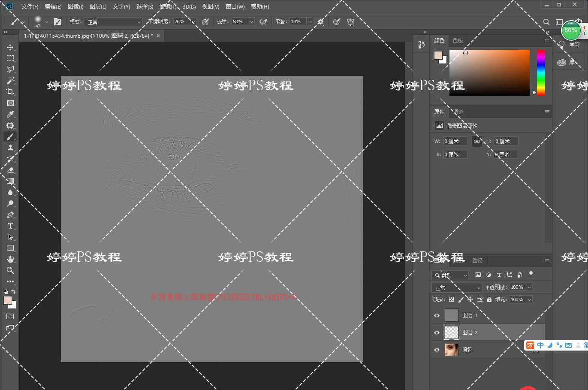Viewport: 588px width, 390px height.
Task: Open the 图像(I) menu
Action: coord(75,6)
